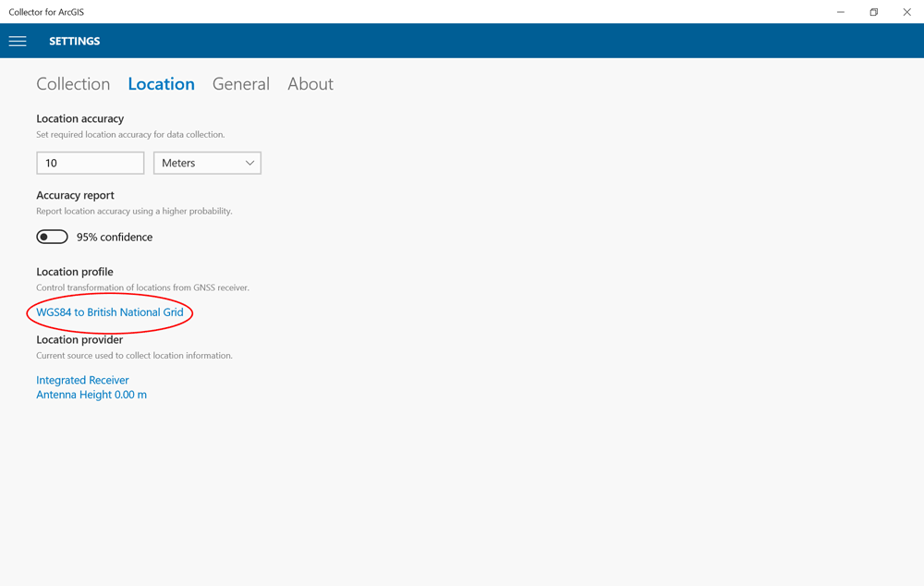Go to the About tab
Viewport: 924px width, 586px height.
tap(310, 84)
